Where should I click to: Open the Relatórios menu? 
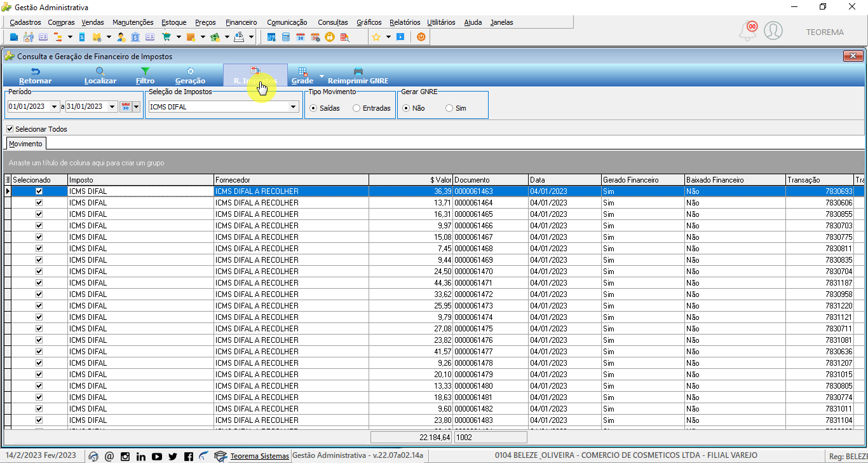coord(405,22)
